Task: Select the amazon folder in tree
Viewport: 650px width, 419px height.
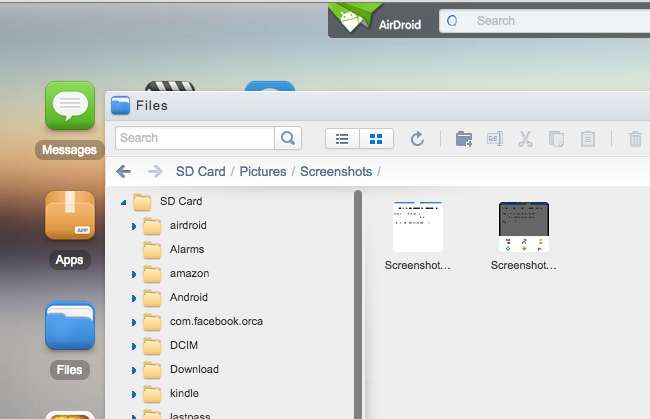Action: (189, 274)
